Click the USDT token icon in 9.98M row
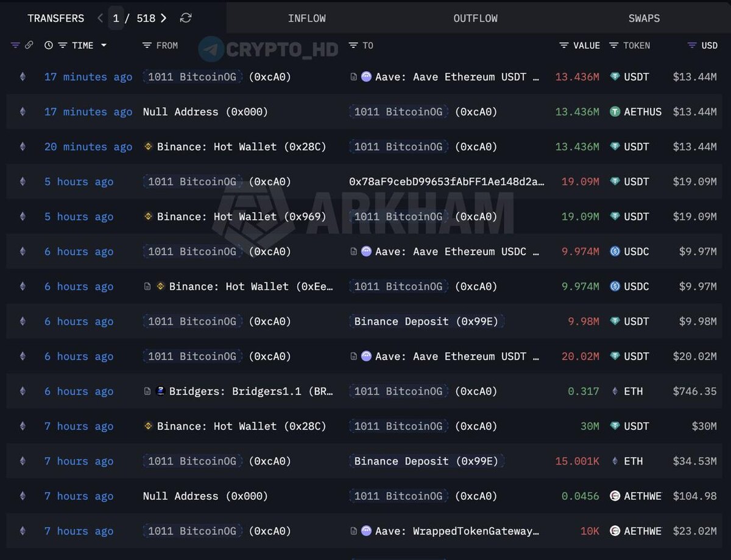 pos(615,321)
